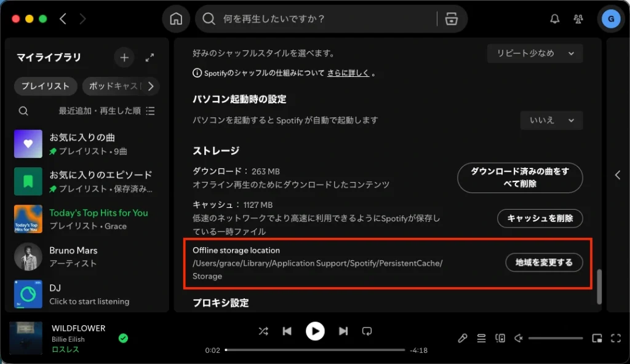Click the WILDFLOWER album art thumbnail
The height and width of the screenshot is (364, 630).
coord(26,338)
